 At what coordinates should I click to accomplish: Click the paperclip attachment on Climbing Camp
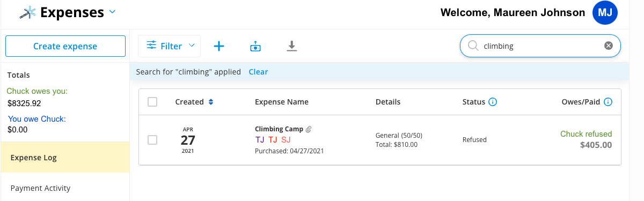click(x=309, y=129)
